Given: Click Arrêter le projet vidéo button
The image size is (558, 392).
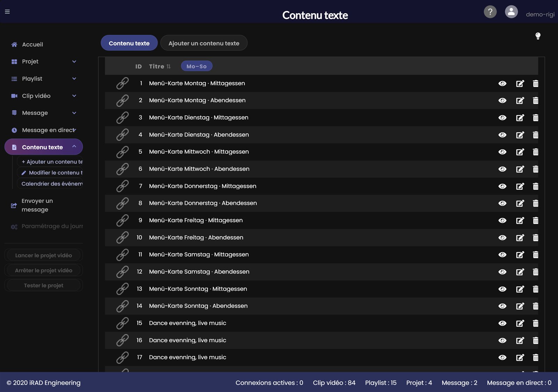Looking at the screenshot, I should point(44,270).
